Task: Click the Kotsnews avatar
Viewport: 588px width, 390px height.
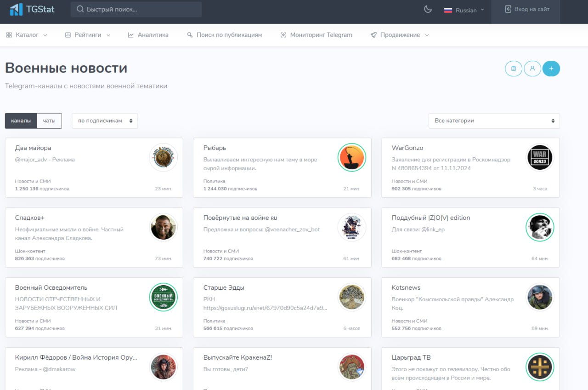Action: [x=540, y=297]
